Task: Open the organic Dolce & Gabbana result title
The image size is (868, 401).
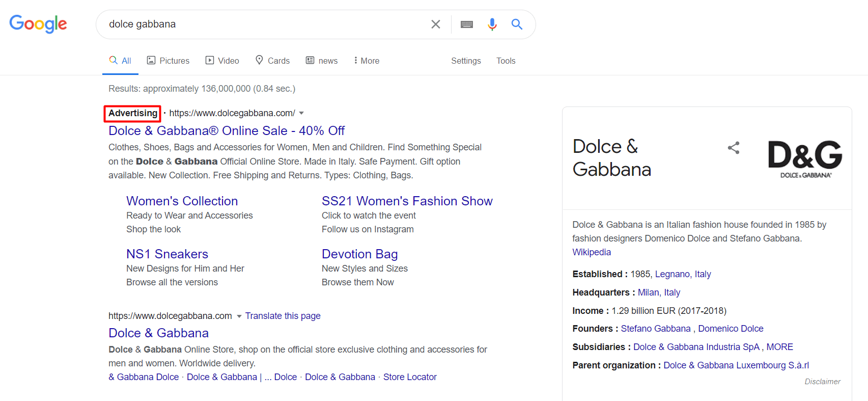Action: 158,333
